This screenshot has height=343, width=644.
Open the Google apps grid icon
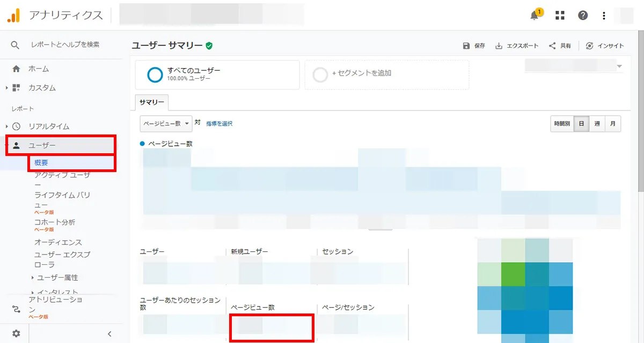(x=559, y=16)
